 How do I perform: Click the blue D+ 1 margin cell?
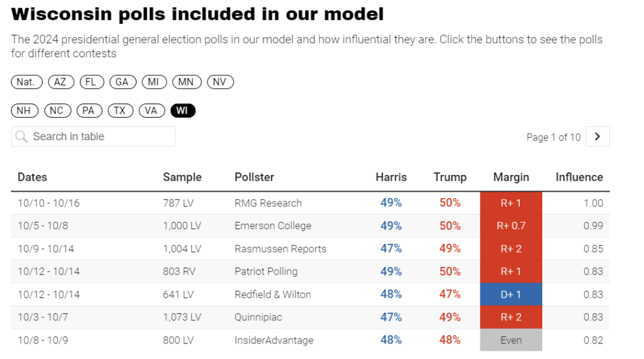511,295
